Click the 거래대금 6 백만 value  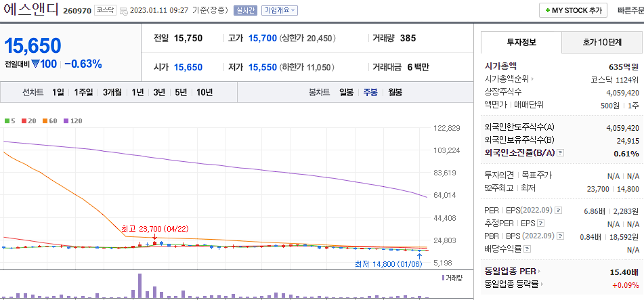(418, 67)
